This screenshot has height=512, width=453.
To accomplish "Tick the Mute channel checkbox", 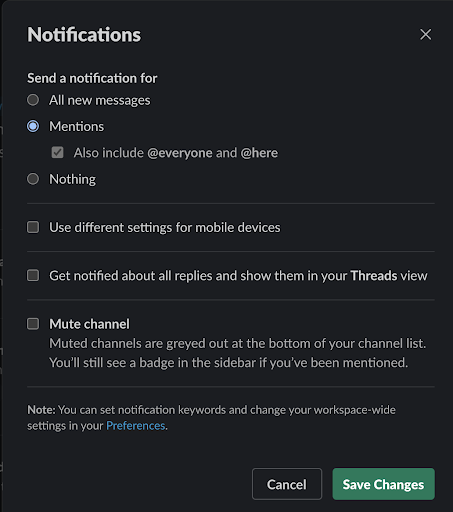I will point(33,324).
